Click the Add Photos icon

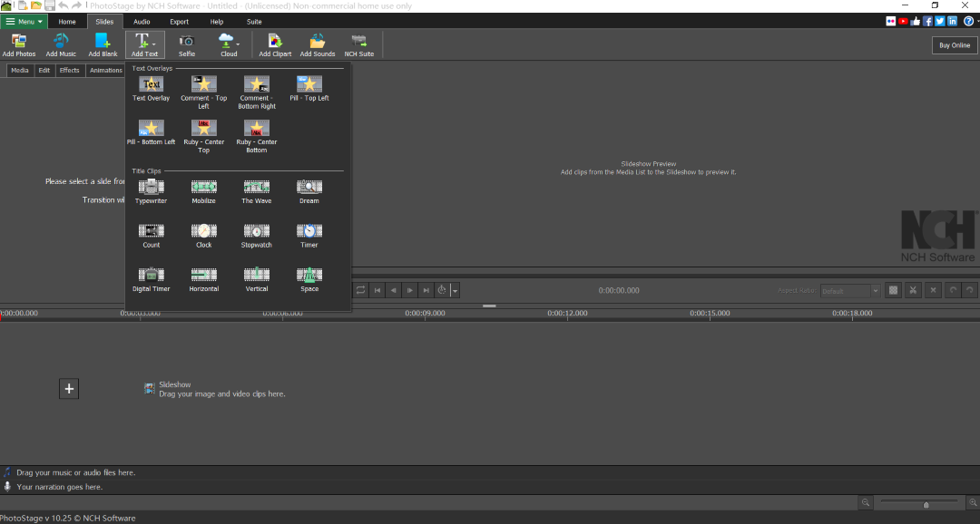coord(19,44)
